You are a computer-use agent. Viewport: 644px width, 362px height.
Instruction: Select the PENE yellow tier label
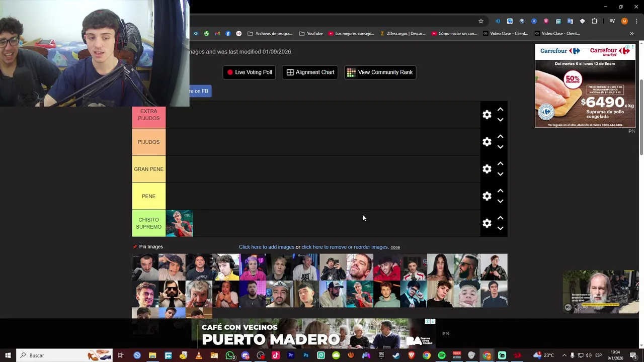coord(148,196)
